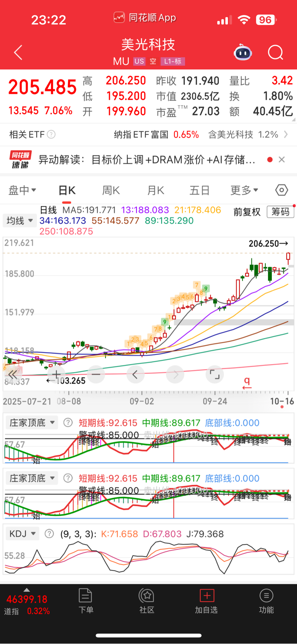This screenshot has width=297, height=644.
Task: Open the AI robot assistant
Action: 243,52
